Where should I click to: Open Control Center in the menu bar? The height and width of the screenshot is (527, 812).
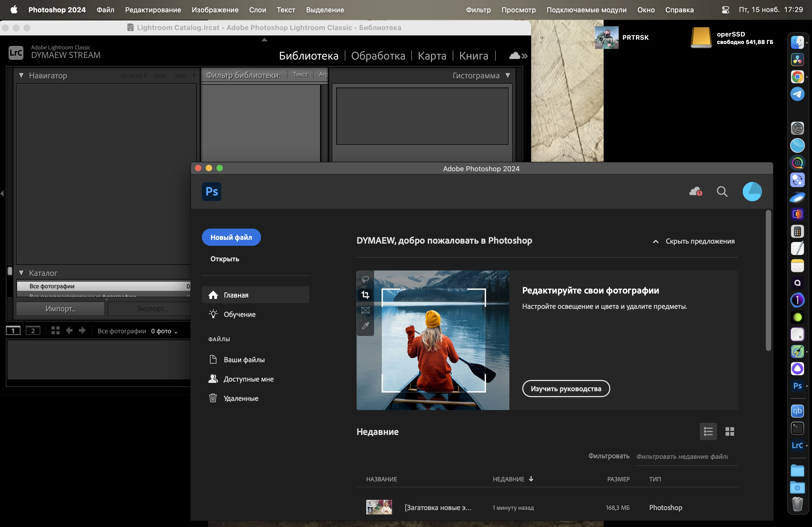(x=726, y=10)
